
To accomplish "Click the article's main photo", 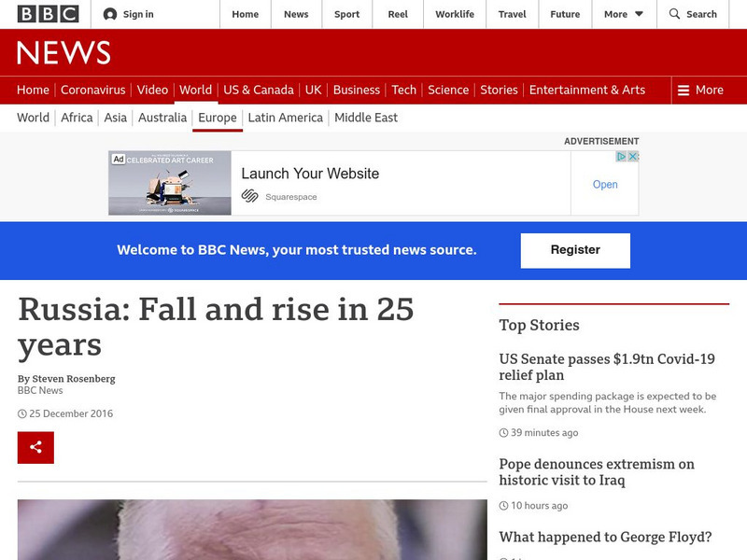I will coord(252,529).
